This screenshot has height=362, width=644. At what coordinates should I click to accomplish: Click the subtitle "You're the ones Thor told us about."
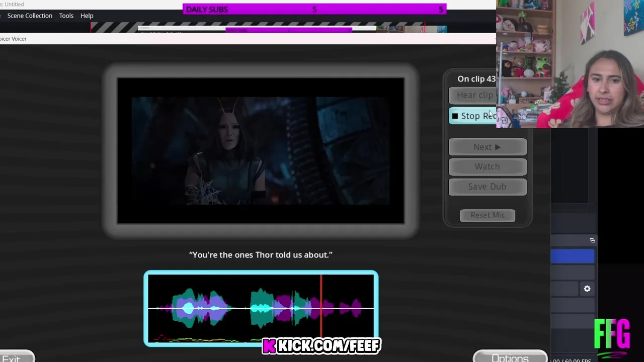point(261,255)
